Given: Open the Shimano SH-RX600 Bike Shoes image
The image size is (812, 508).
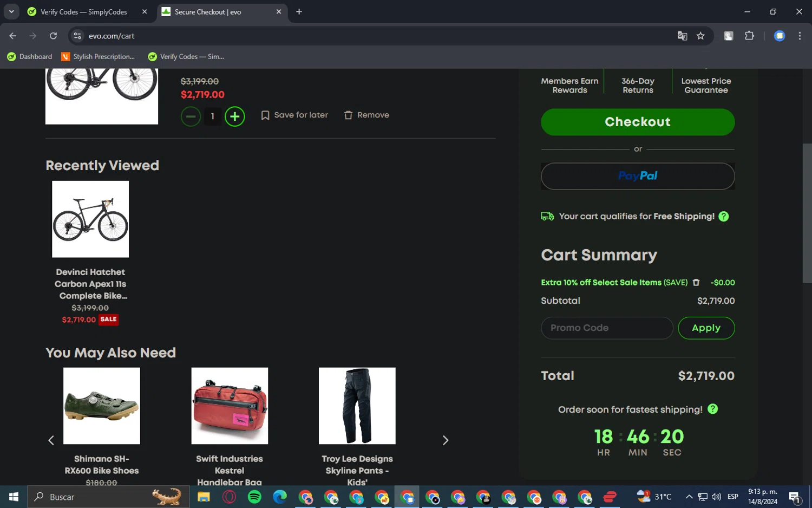Looking at the screenshot, I should pyautogui.click(x=102, y=406).
